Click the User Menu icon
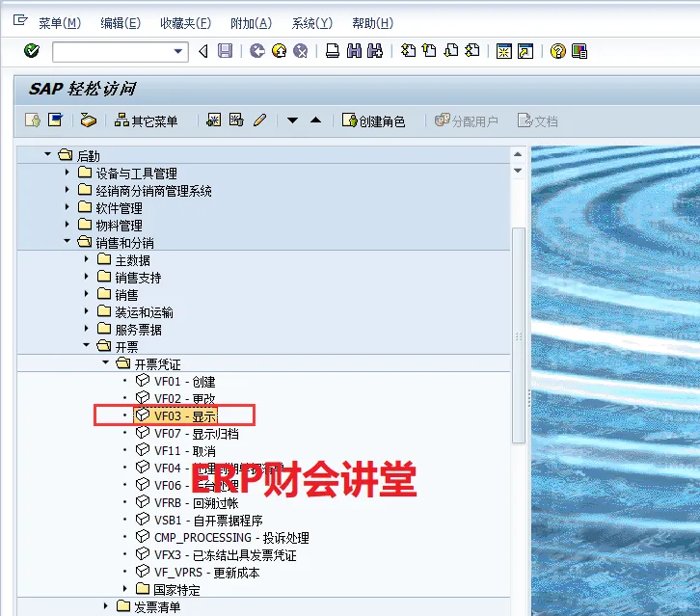700x616 pixels. pyautogui.click(x=33, y=121)
